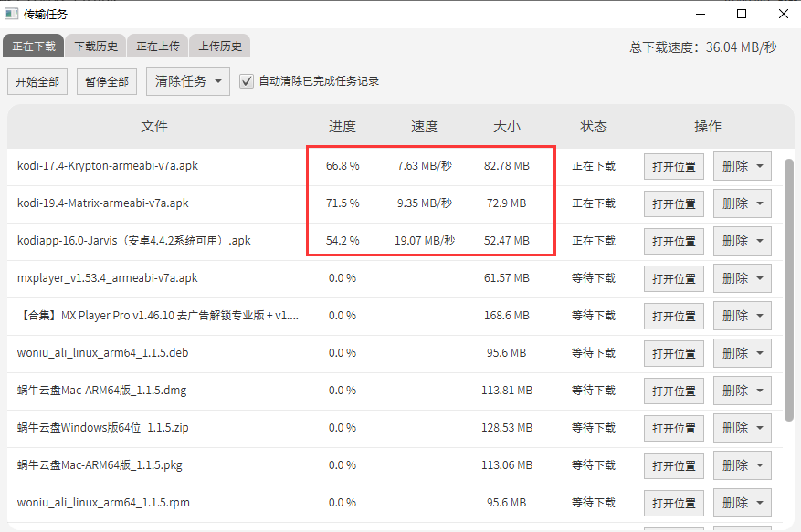Click the 操作 column header
Screen dimensions: 801x532
(708, 126)
